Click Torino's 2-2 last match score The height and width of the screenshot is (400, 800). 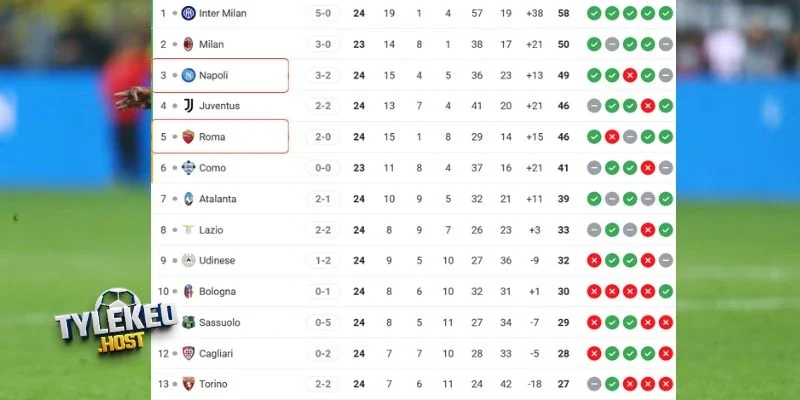click(322, 384)
